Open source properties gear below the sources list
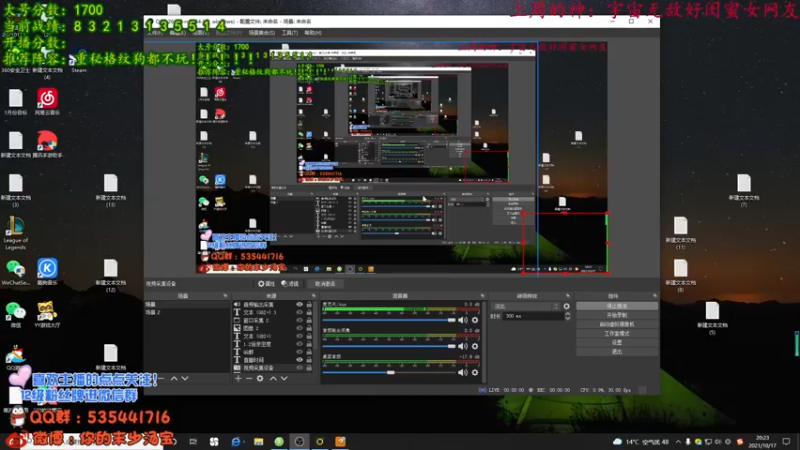The height and width of the screenshot is (450, 800). [260, 379]
